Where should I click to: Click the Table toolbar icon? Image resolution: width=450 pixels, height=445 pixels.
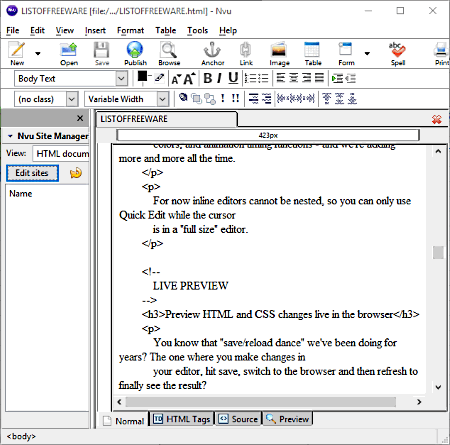click(313, 53)
